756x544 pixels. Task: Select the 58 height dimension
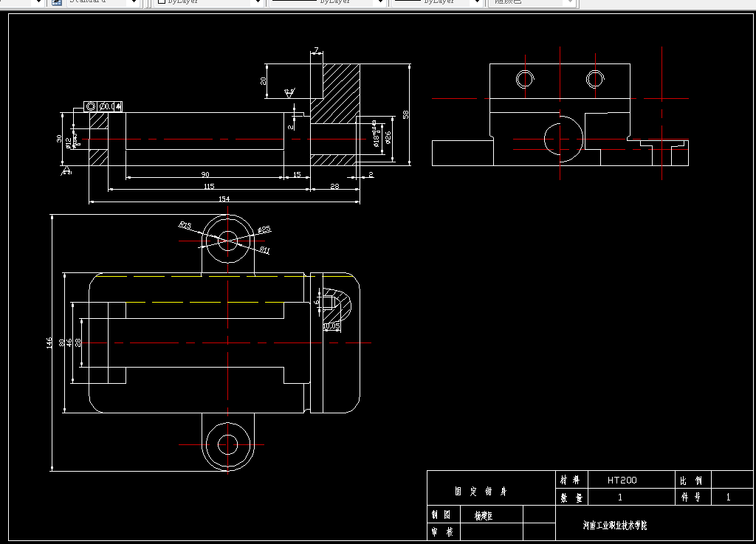pyautogui.click(x=405, y=114)
